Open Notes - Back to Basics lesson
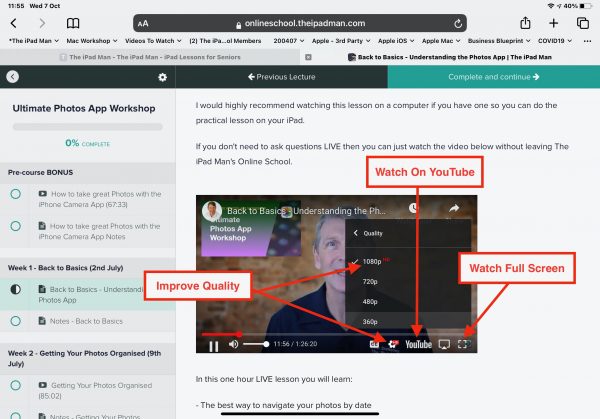 pyautogui.click(x=81, y=321)
